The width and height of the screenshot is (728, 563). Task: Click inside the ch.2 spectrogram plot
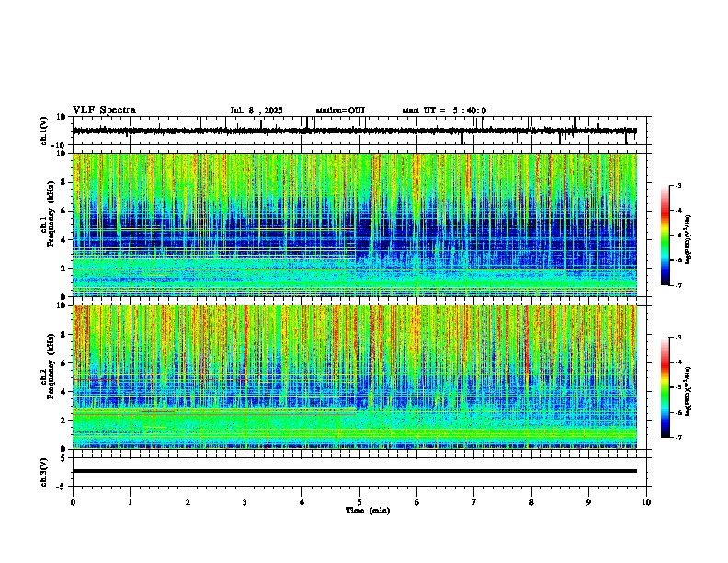tap(355, 377)
